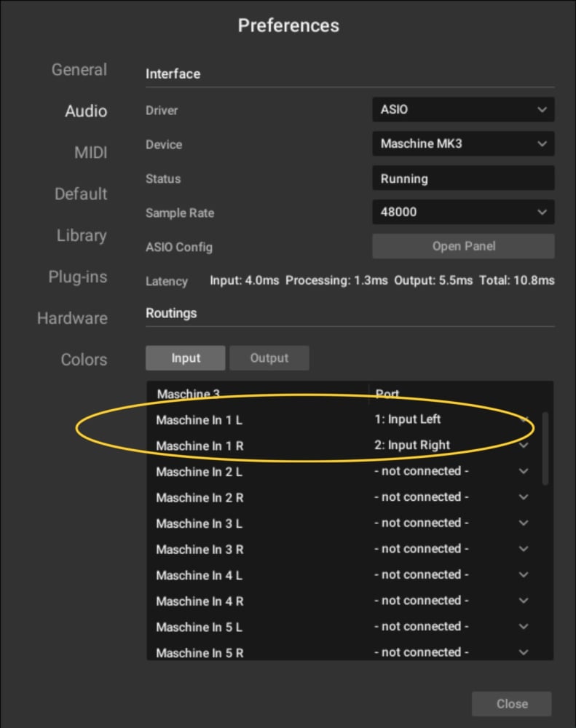Select the Input routings tab
The width and height of the screenshot is (576, 728).
186,358
